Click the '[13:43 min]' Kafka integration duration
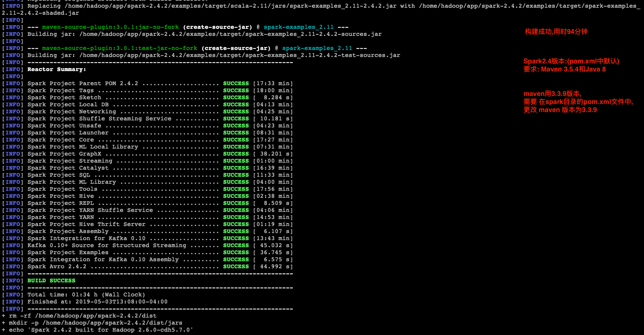 (273, 238)
